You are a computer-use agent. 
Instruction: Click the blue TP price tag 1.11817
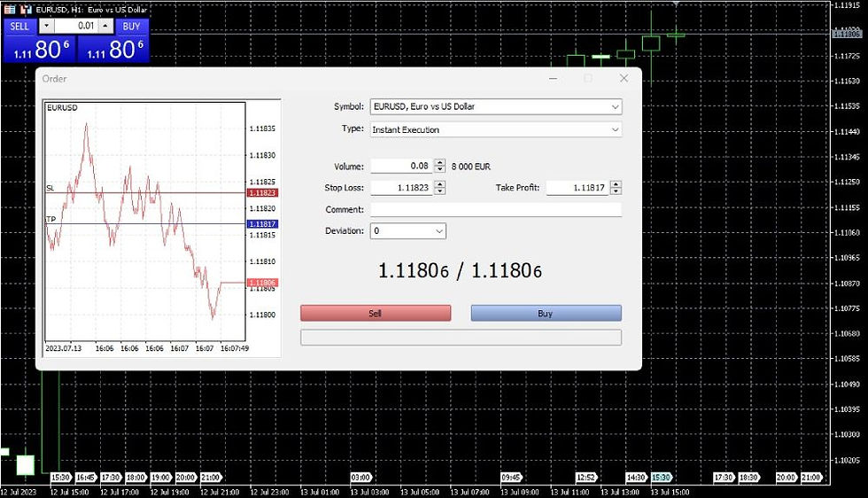(x=262, y=224)
